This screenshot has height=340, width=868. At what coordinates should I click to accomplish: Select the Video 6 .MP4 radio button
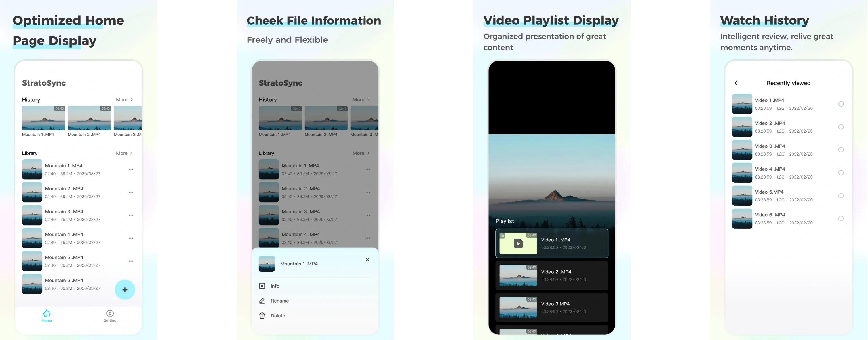click(x=841, y=218)
